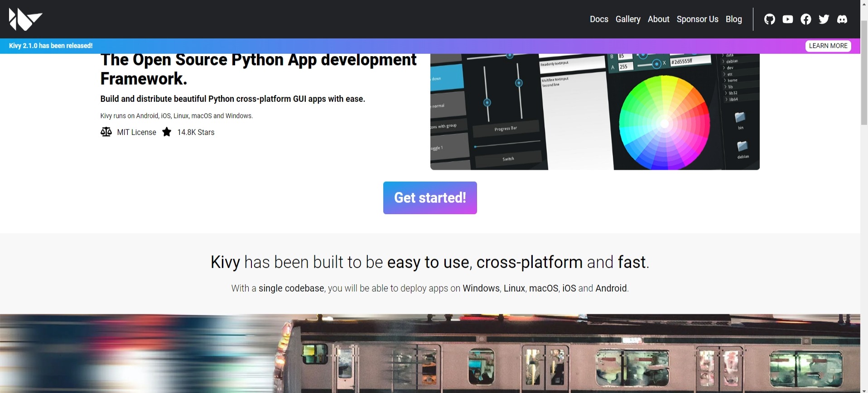This screenshot has height=393, width=868.
Task: Open the GitHub icon link
Action: 769,19
